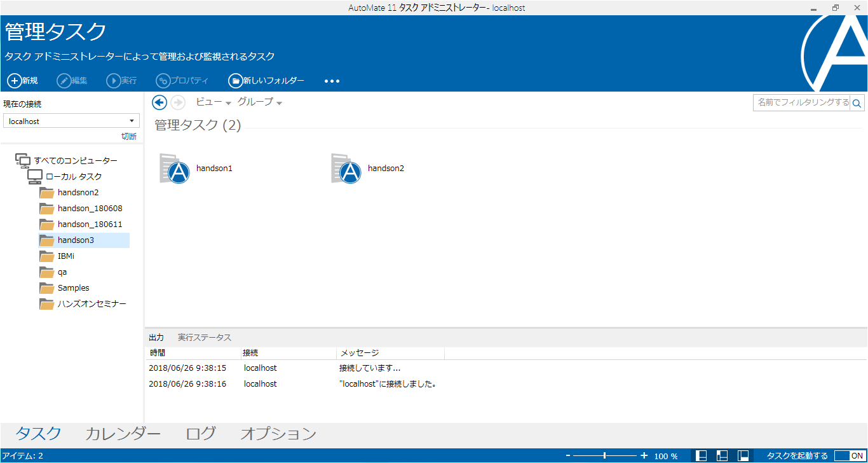Screen dimensions: 868x463
Task: Click the 管理タスク (2) heading
Action: pyautogui.click(x=198, y=125)
